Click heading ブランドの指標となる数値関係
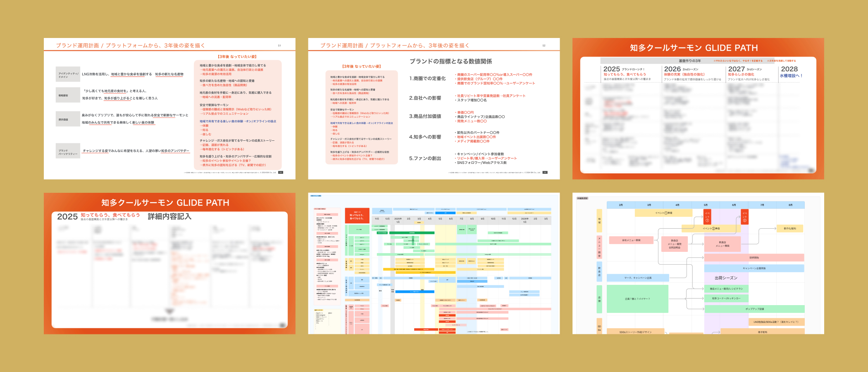This screenshot has height=372, width=868. click(451, 61)
